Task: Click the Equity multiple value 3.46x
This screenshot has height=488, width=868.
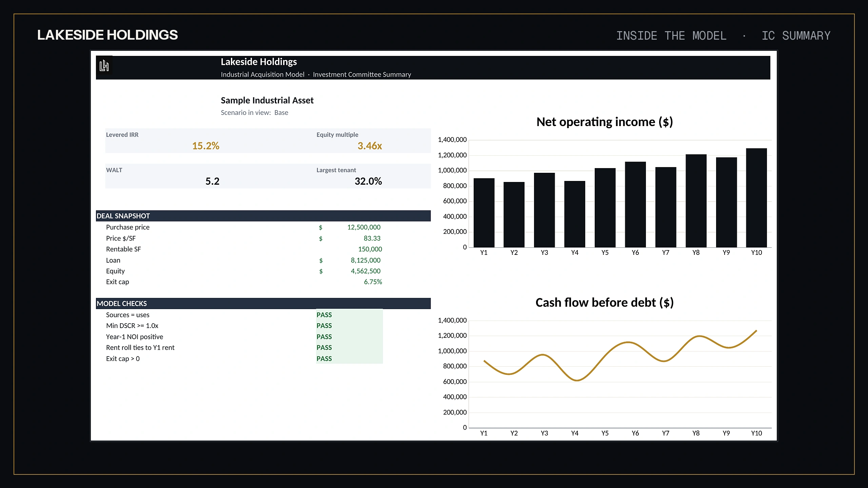Action: (370, 146)
